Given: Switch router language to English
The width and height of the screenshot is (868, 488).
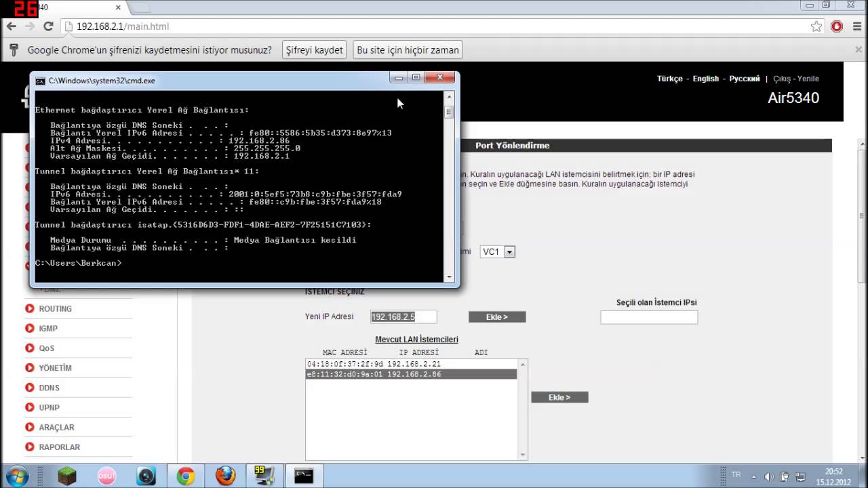Looking at the screenshot, I should (x=705, y=79).
